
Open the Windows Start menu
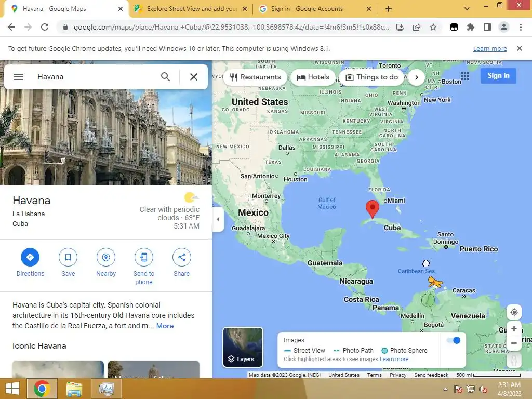(12, 389)
